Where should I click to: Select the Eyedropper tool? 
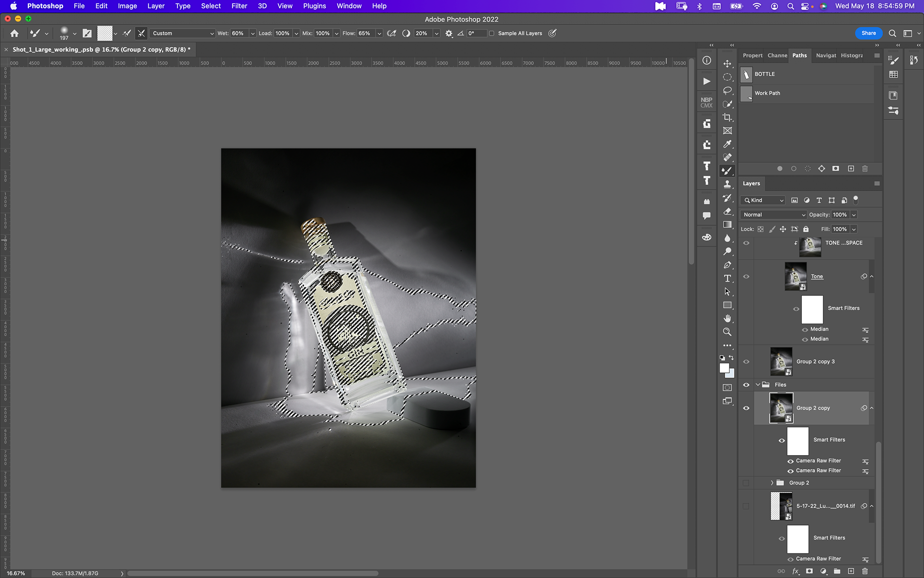pyautogui.click(x=727, y=144)
